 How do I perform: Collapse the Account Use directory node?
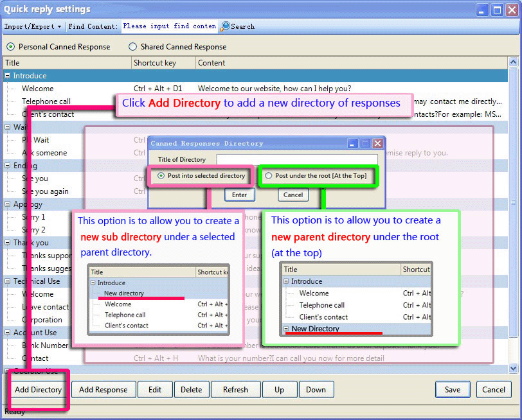click(x=7, y=333)
